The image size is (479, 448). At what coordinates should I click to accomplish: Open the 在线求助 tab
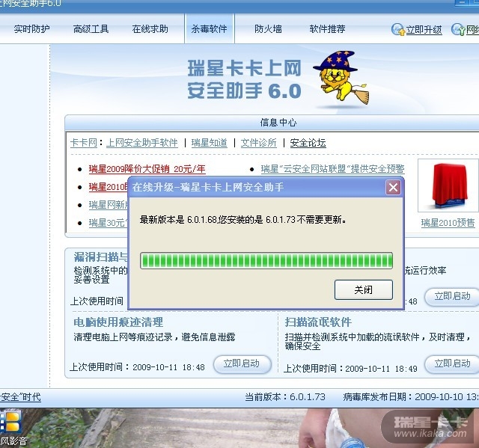click(x=150, y=29)
